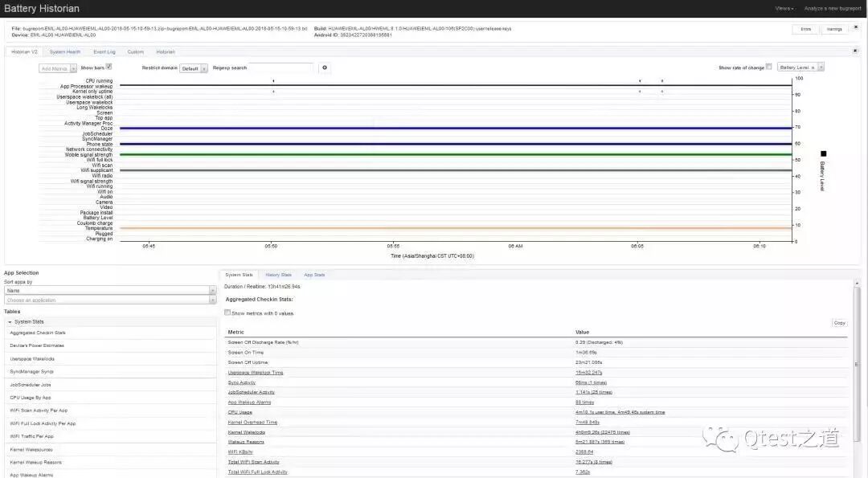Click the orange Temperature timeline bar
Viewport: 868px width, 478px height.
tap(456, 228)
